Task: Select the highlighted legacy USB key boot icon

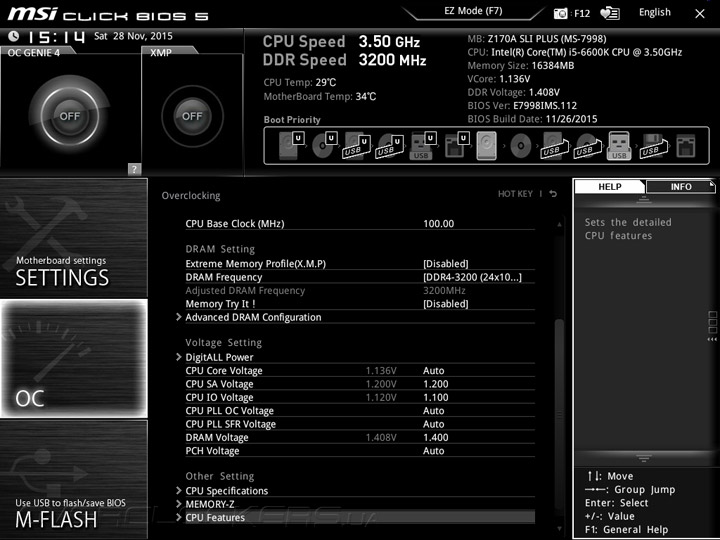Action: [x=619, y=146]
